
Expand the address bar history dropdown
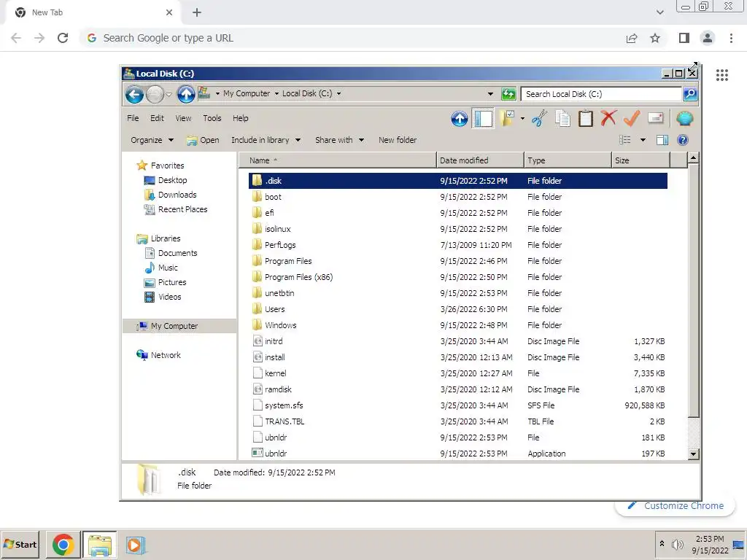[x=490, y=94]
